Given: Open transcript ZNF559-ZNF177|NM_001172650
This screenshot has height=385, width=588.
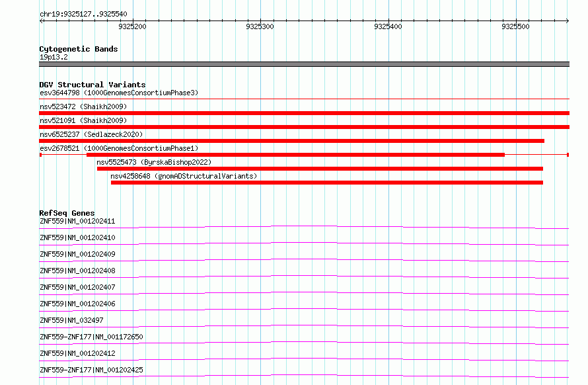Looking at the screenshot, I should point(91,337).
